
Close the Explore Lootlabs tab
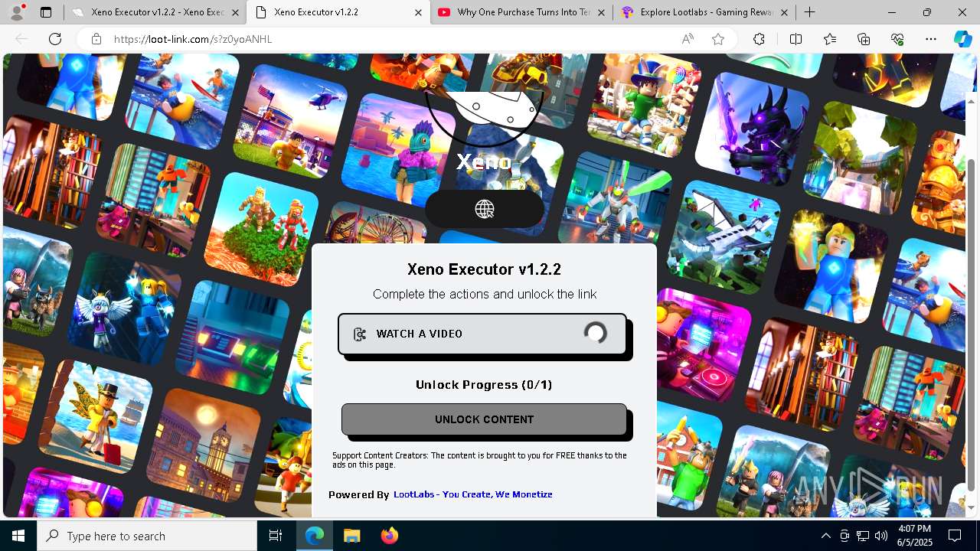pos(784,12)
